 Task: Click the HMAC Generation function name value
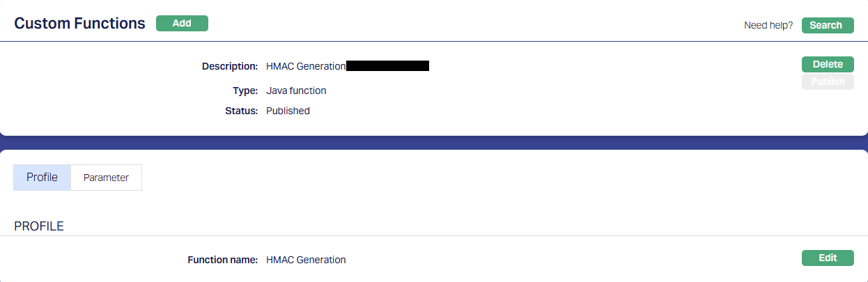tap(306, 260)
